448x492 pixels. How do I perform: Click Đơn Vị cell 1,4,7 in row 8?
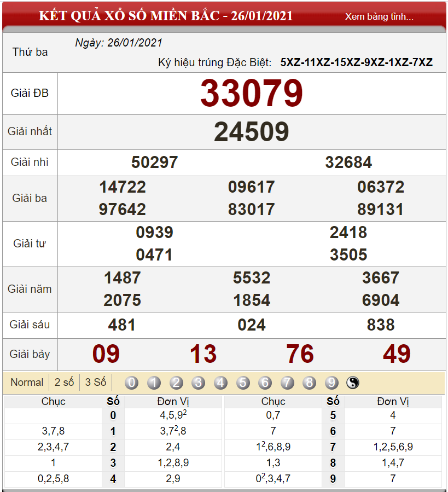click(393, 463)
